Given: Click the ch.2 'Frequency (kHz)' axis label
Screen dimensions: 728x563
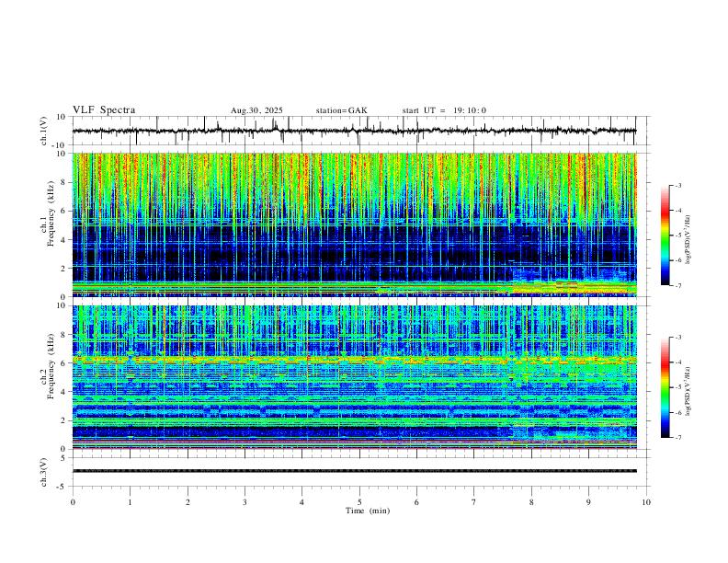Looking at the screenshot, I should 51,366.
